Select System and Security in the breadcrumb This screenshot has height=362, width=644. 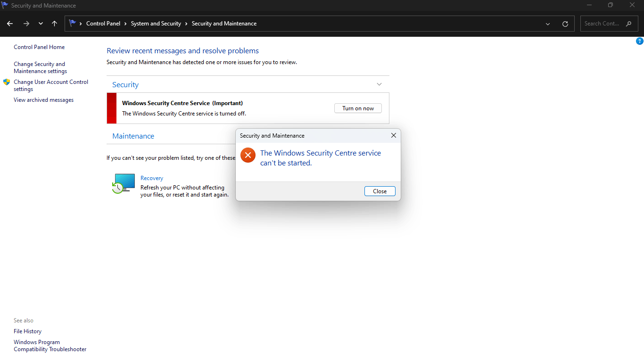pyautogui.click(x=156, y=23)
